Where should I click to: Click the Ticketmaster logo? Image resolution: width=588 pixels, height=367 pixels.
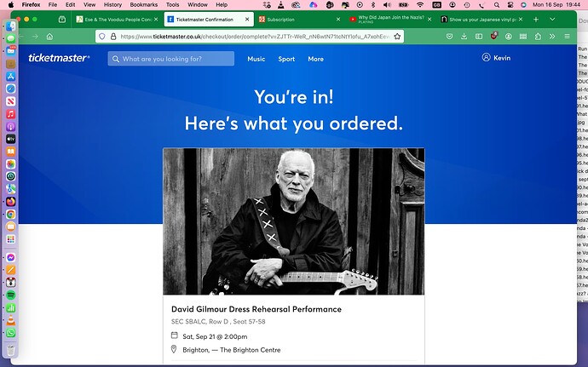point(59,58)
